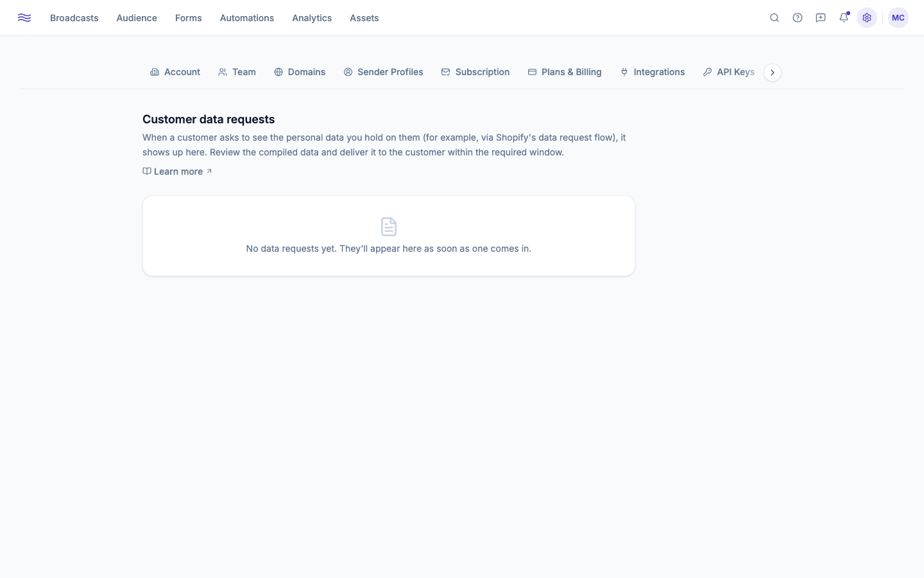Click the wave logo icon
Viewport: 924px width, 578px height.
[24, 18]
